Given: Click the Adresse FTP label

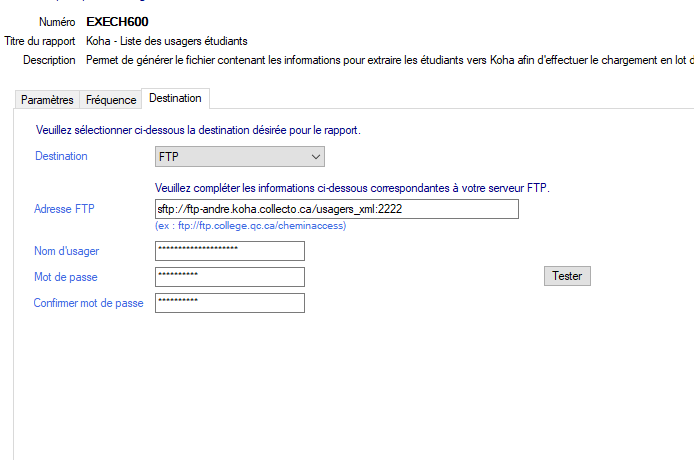Looking at the screenshot, I should 66,209.
